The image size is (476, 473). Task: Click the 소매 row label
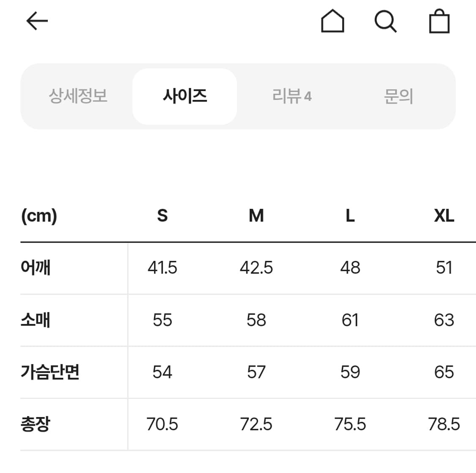[x=36, y=320]
